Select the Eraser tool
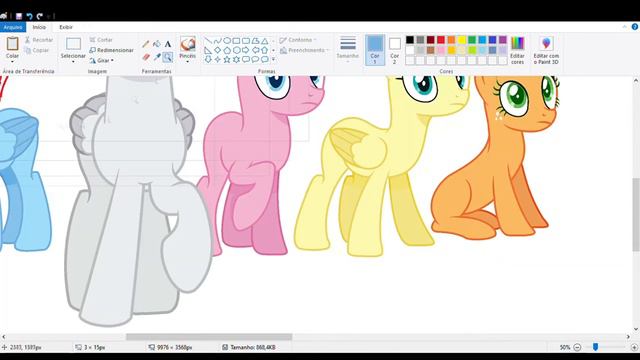 pyautogui.click(x=146, y=57)
